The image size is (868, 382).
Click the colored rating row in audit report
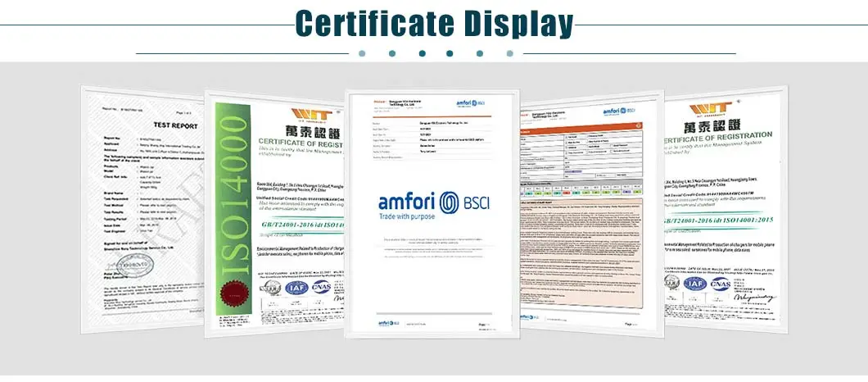[581, 193]
